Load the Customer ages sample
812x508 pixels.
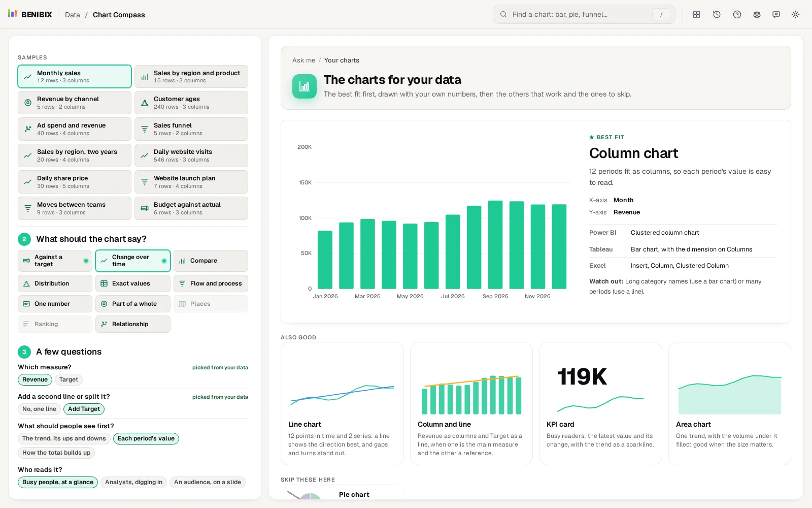point(191,103)
